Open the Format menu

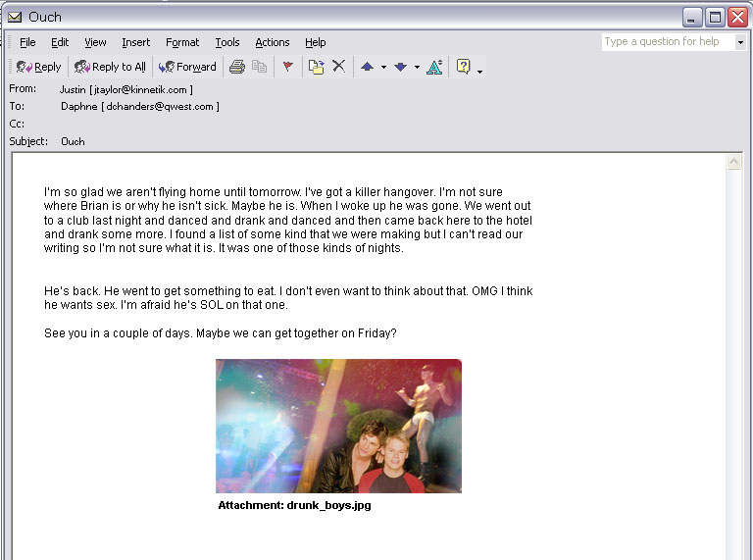tap(182, 42)
